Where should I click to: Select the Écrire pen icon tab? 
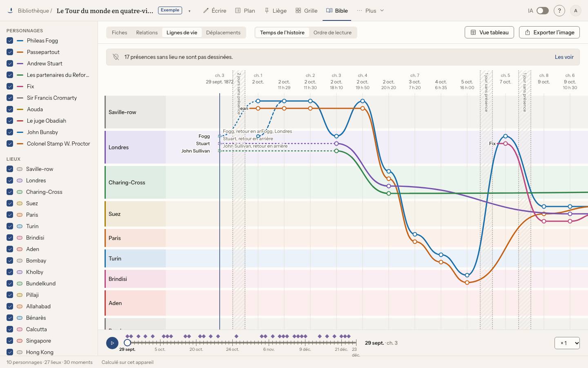pos(215,11)
